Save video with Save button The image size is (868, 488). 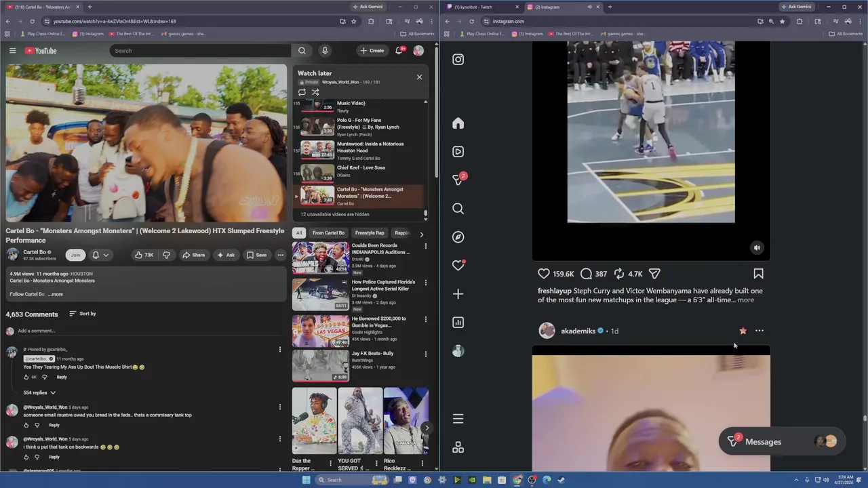point(256,255)
